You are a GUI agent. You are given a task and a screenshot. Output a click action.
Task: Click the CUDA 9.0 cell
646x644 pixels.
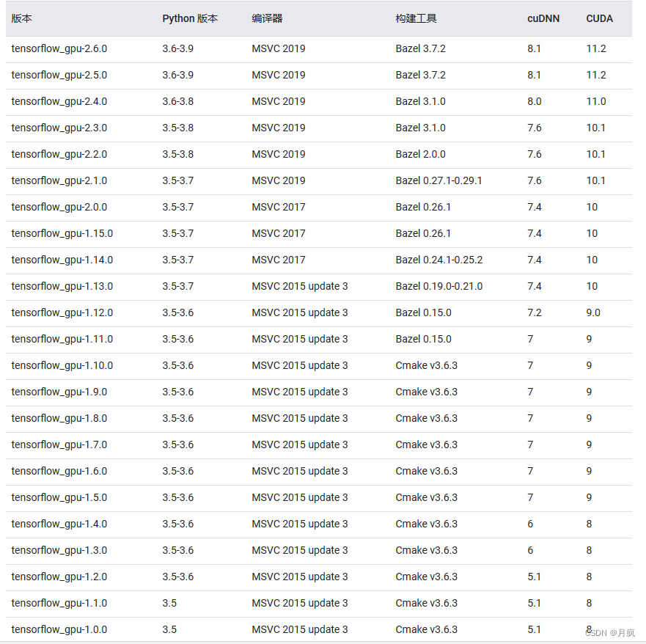point(593,312)
